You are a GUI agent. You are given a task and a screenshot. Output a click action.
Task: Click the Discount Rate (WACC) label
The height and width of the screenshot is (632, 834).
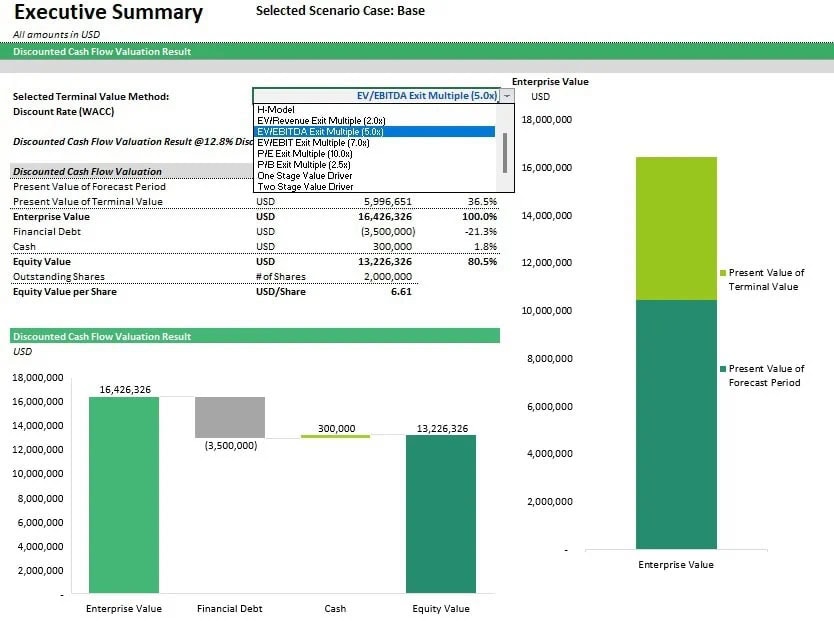point(63,111)
